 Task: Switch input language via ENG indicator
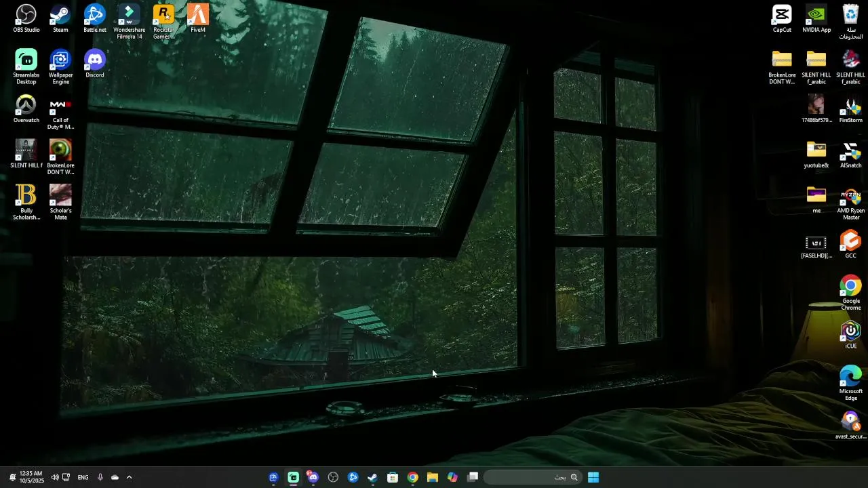click(83, 477)
